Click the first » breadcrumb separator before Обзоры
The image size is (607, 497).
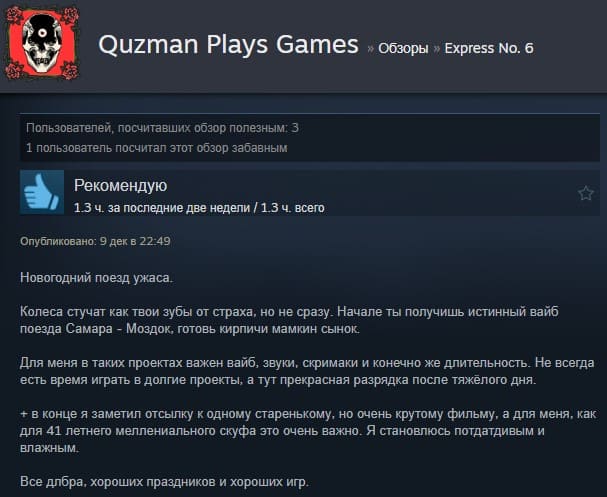pyautogui.click(x=370, y=49)
